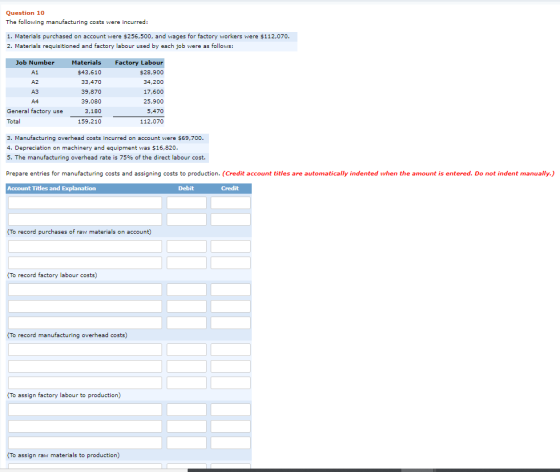This screenshot has width=560, height=472.
Task: Click debit field of first factory labour costs row
Action: point(186,246)
